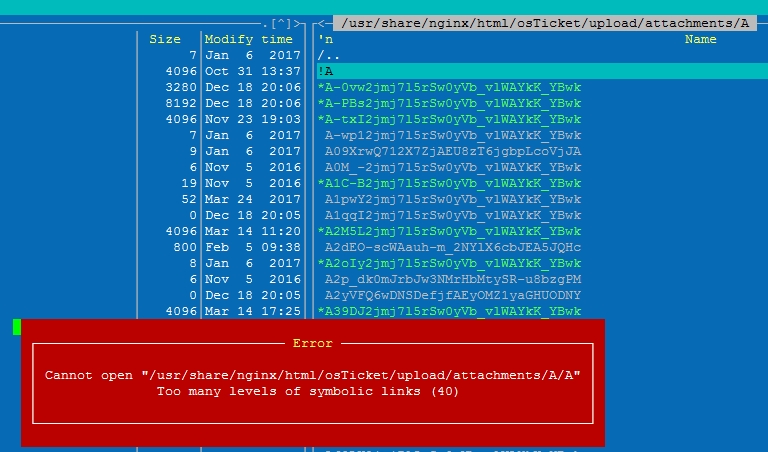This screenshot has height=452, width=768.
Task: Click the Mar 14 17:25 modify time
Action: tap(253, 311)
